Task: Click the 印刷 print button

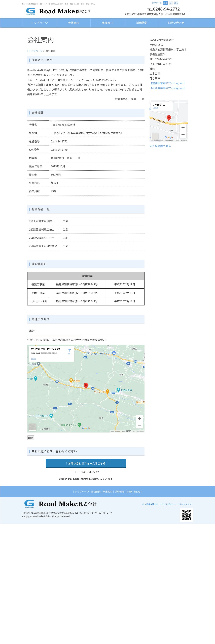Action: (31, 438)
